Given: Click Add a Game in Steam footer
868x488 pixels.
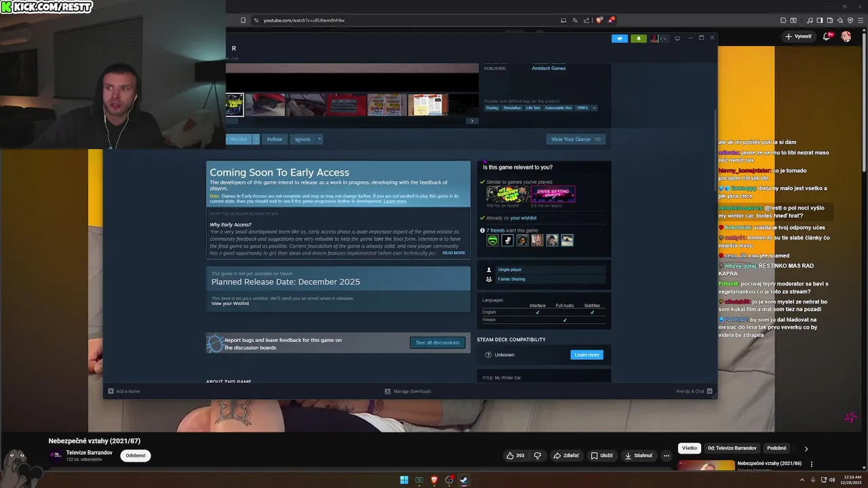Looking at the screenshot, I should (x=124, y=391).
